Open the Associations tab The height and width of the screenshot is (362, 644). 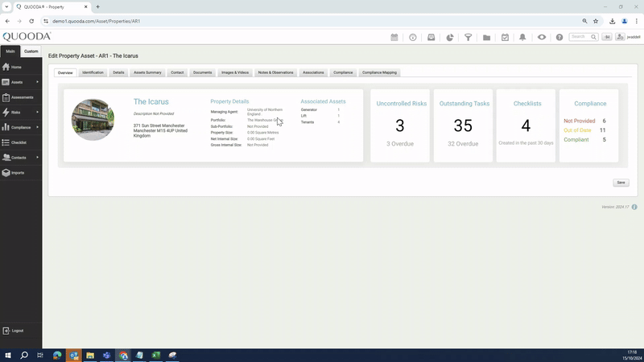pos(313,72)
